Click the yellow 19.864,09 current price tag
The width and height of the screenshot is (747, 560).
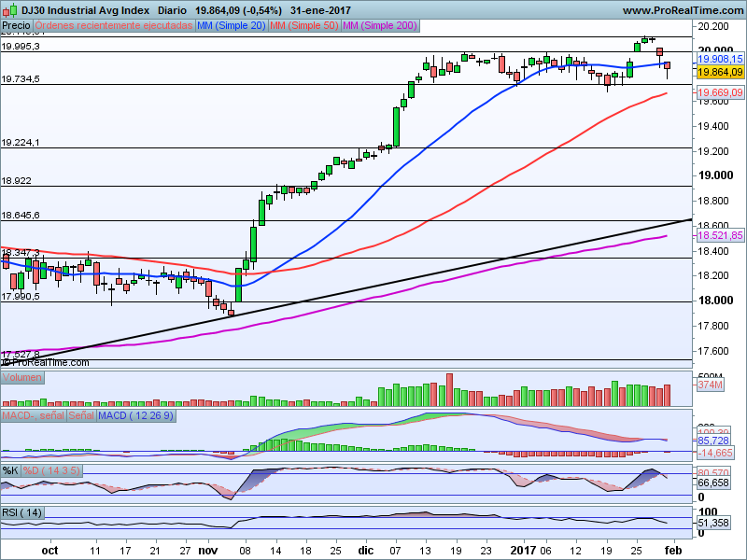[x=720, y=72]
